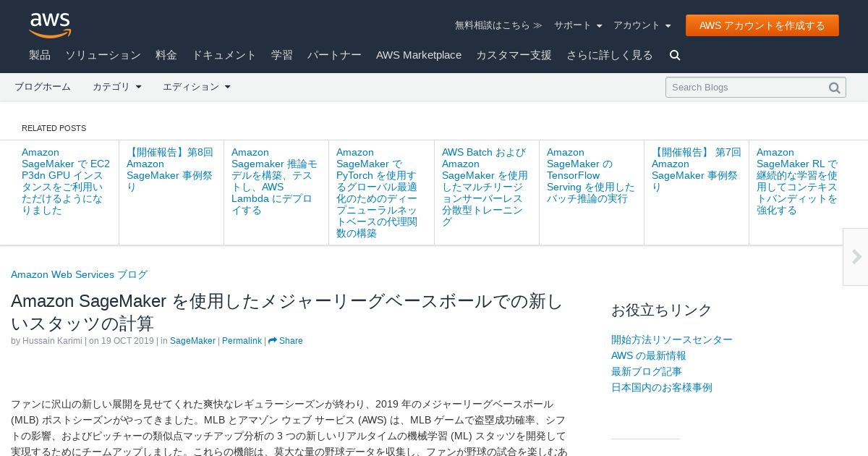This screenshot has height=456, width=868.
Task: Open the 料金 menu item
Action: [166, 55]
